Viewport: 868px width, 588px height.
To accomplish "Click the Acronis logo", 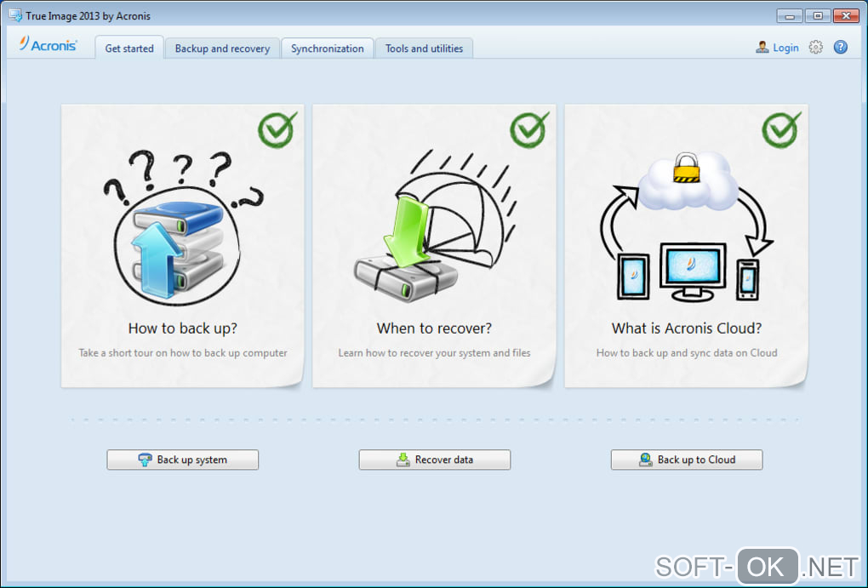I will click(49, 44).
